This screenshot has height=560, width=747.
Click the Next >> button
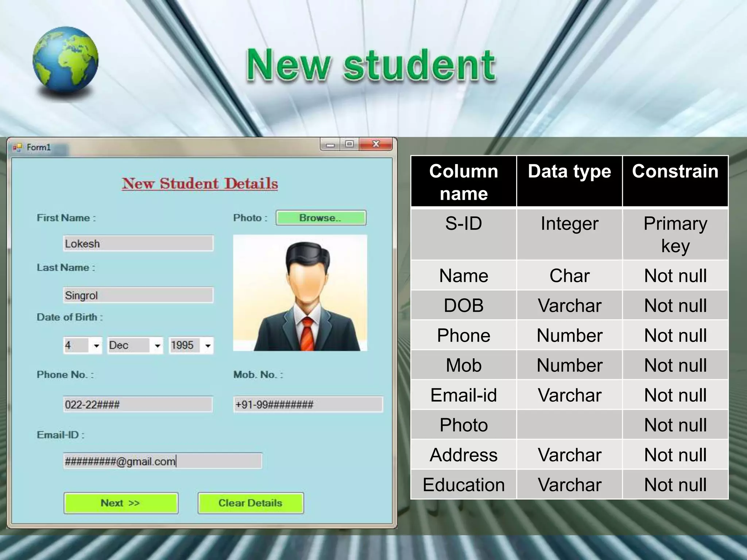coord(121,503)
